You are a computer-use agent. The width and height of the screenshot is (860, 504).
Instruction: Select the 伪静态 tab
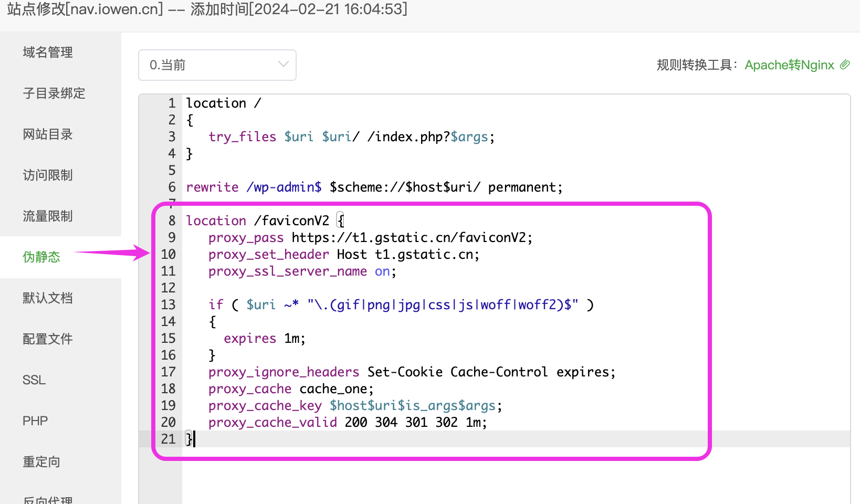point(41,257)
